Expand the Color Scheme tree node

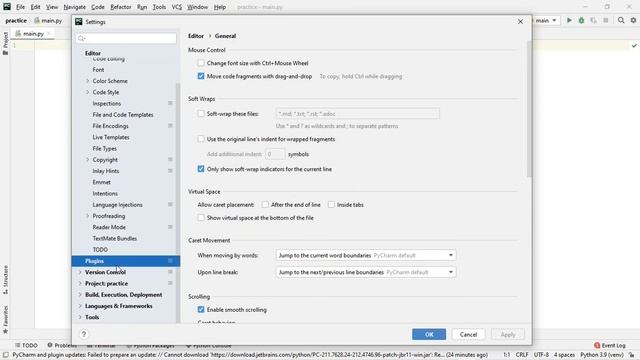(x=87, y=81)
